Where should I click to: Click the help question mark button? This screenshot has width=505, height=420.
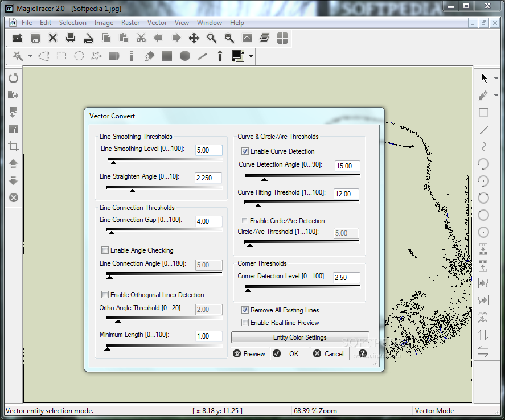point(363,353)
